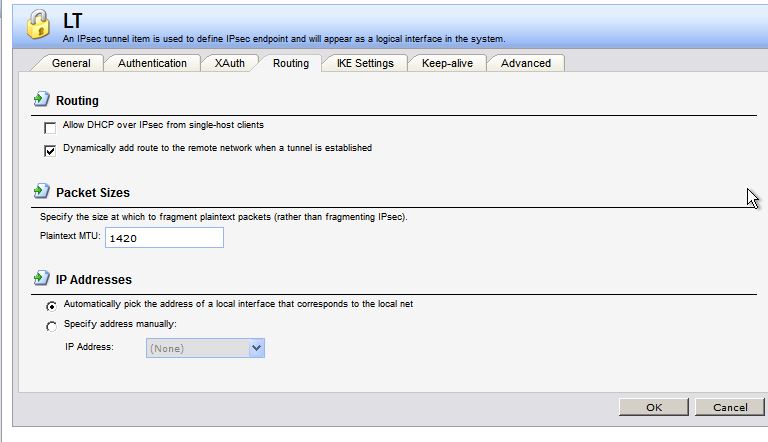Click the Plaintext MTU input field
768x442 pixels.
(x=163, y=238)
